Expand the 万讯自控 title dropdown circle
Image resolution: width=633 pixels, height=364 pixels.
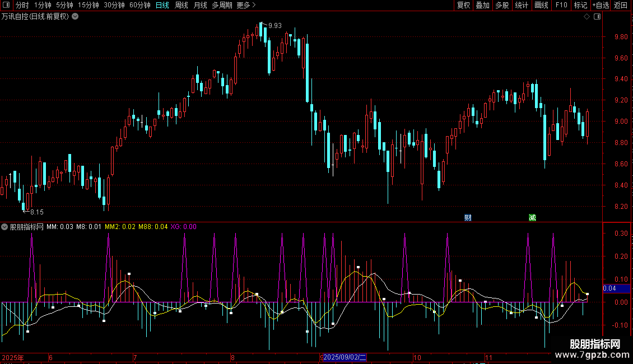coord(75,17)
